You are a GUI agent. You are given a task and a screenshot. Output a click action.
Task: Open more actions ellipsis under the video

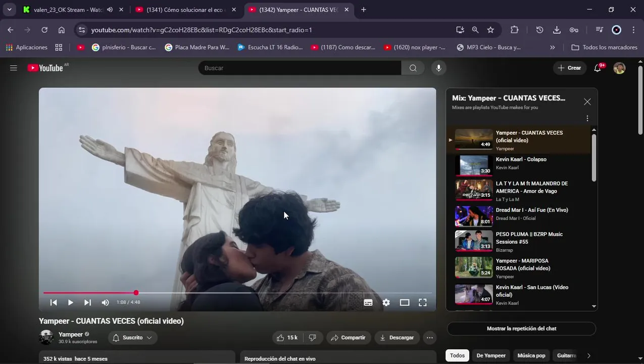430,338
